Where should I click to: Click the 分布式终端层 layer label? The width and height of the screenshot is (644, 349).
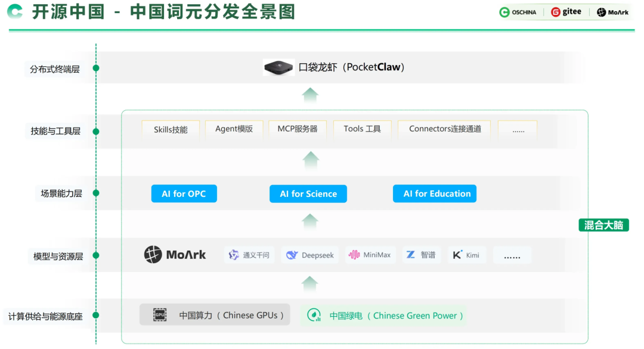[x=55, y=69]
